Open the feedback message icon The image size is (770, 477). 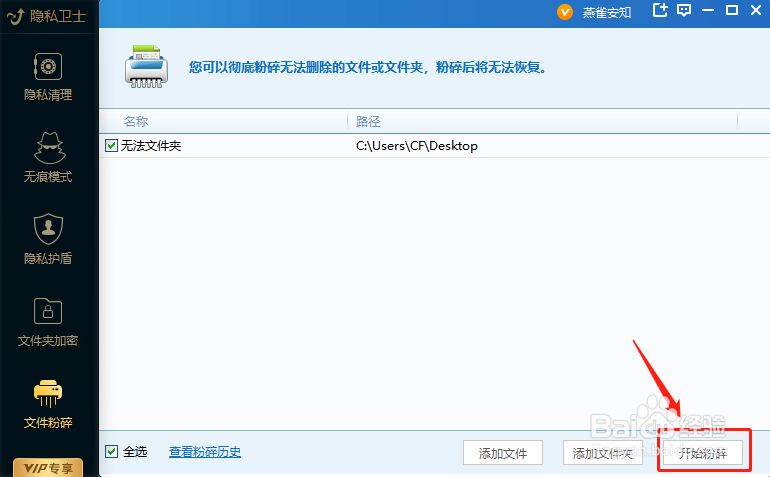pyautogui.click(x=684, y=10)
